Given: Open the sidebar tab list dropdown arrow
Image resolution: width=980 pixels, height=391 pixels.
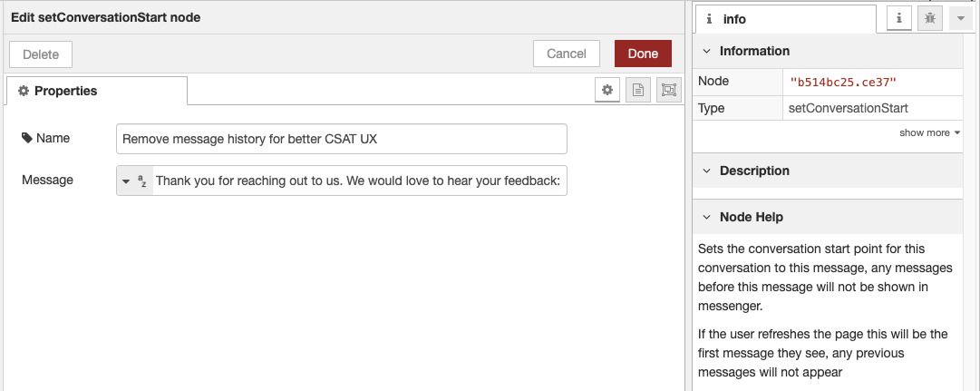Looking at the screenshot, I should click(960, 18).
